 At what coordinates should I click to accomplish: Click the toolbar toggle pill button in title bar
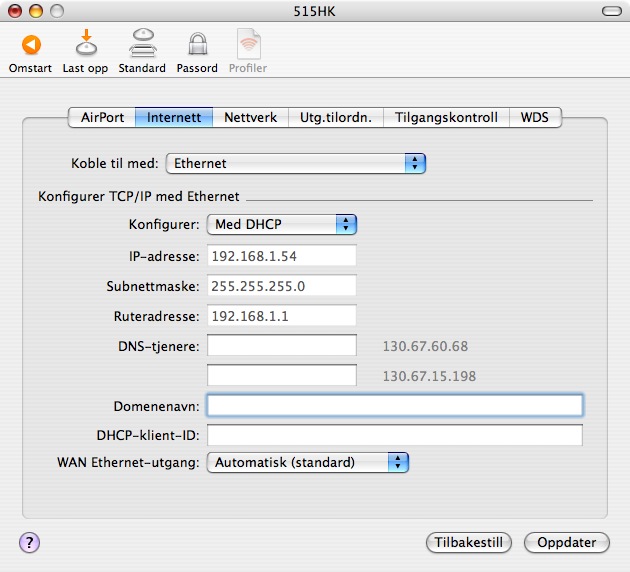click(612, 11)
